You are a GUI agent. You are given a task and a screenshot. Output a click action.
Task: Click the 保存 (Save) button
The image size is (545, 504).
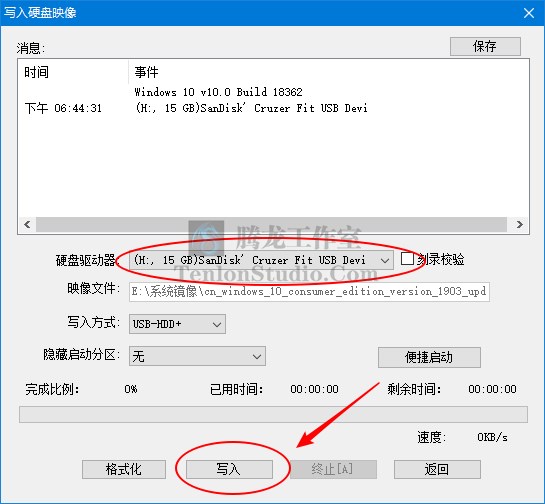pos(485,46)
